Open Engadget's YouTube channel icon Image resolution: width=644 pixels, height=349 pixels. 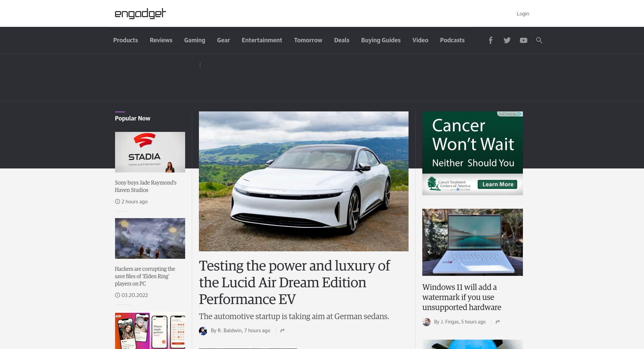click(523, 40)
